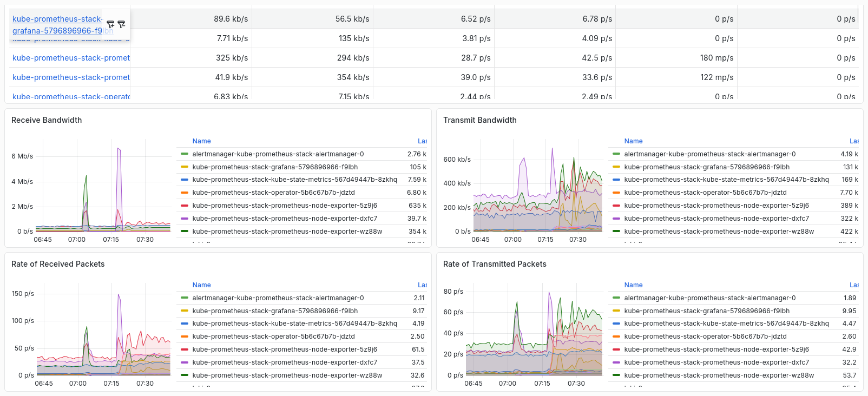Viewport: 868px width, 396px height.
Task: Click the filter-out-value icon on the grafana pod cell
Action: click(x=121, y=24)
